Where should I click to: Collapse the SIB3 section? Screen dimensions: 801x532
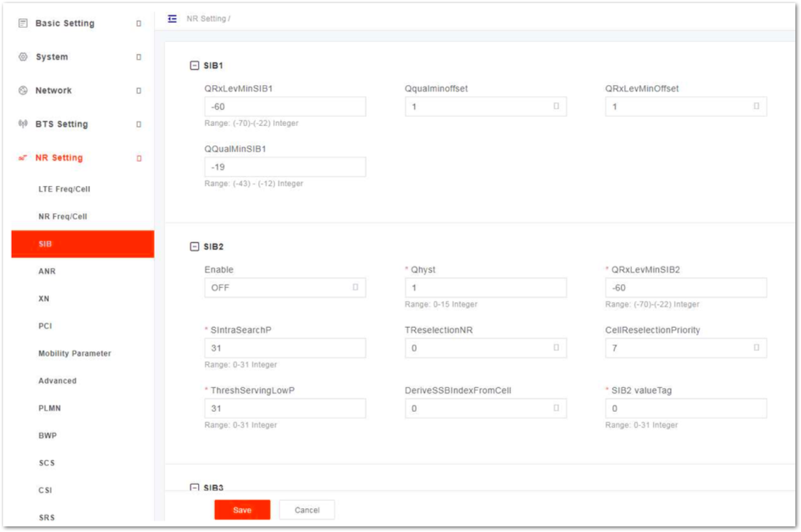click(194, 487)
